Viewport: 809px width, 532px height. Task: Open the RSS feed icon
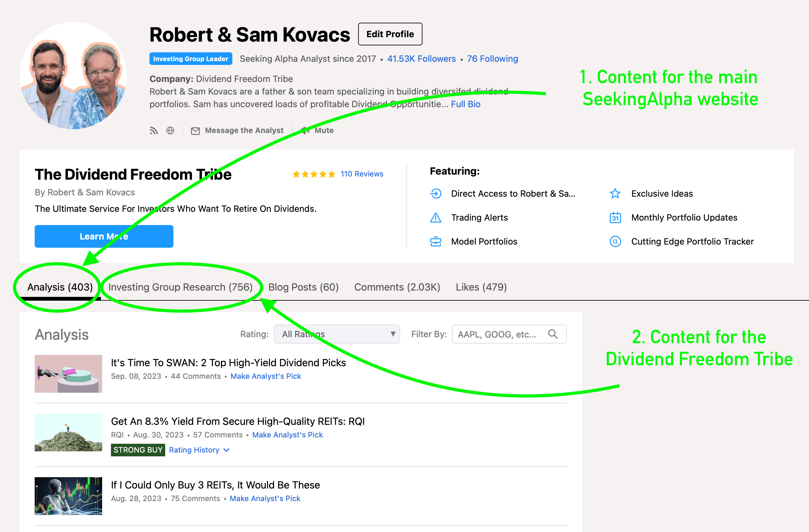coord(154,130)
